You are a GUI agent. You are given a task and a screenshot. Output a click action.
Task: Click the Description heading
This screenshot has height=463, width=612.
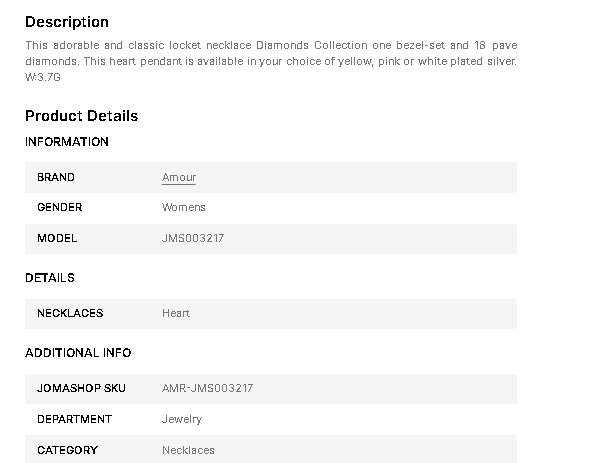pos(67,22)
